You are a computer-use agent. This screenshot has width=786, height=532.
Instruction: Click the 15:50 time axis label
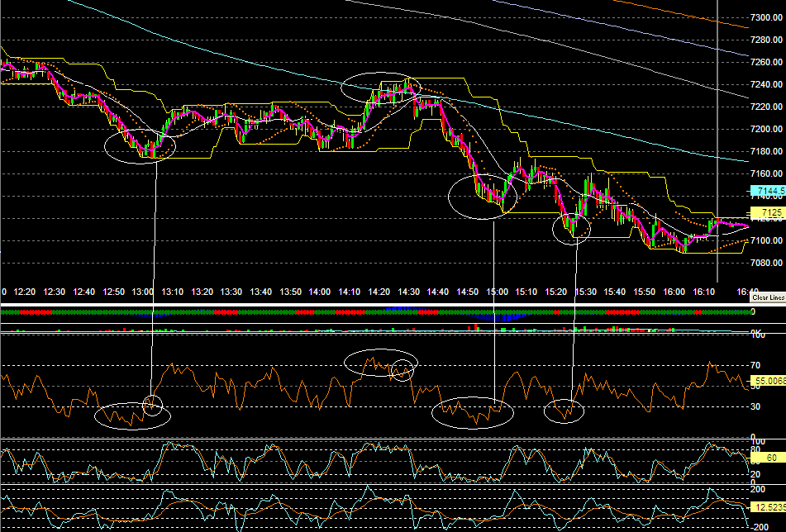point(644,292)
